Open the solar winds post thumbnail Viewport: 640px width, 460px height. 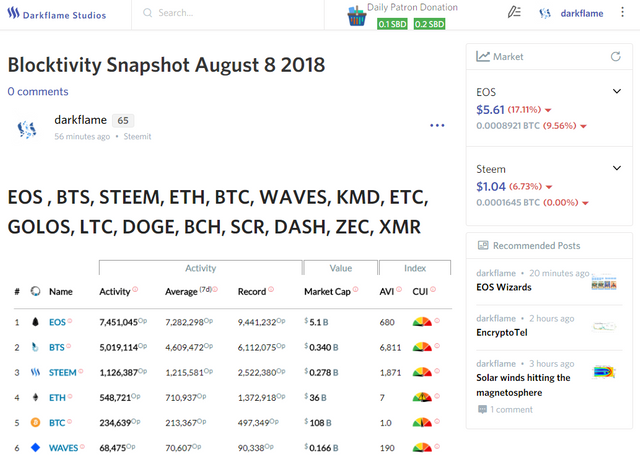tap(603, 372)
